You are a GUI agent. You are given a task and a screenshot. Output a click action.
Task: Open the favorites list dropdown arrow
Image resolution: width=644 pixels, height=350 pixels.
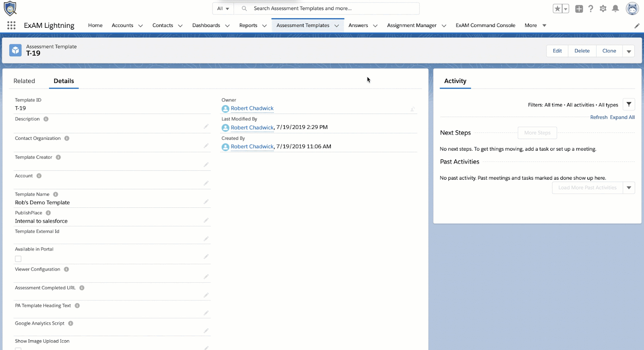tap(566, 9)
